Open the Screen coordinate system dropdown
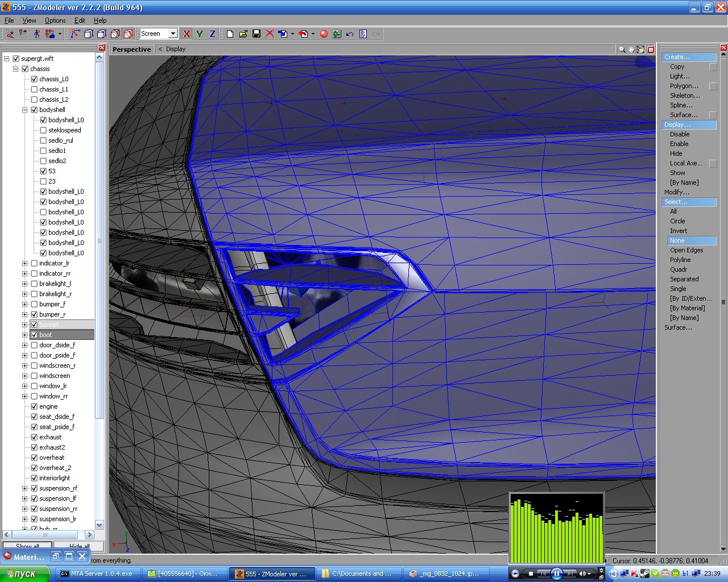 (173, 34)
